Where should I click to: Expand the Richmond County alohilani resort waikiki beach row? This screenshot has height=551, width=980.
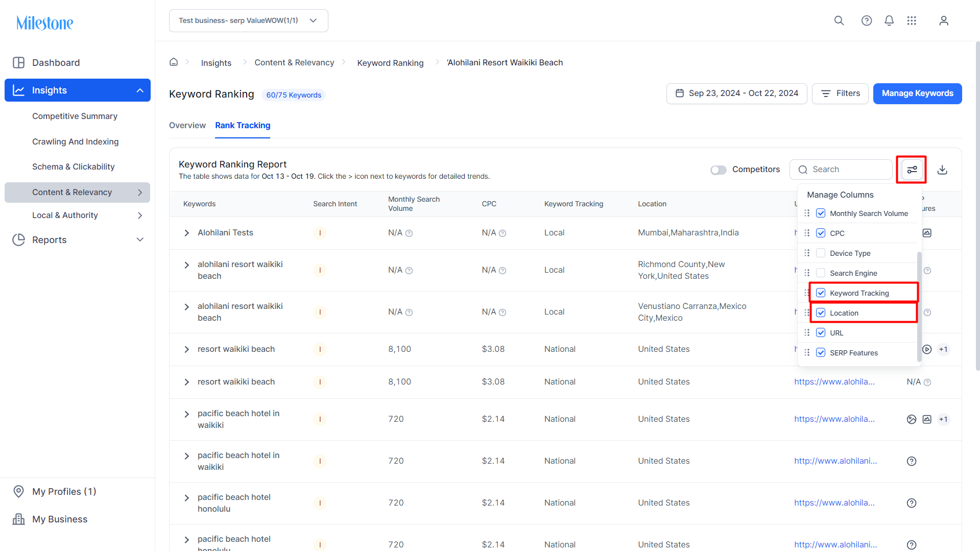click(x=186, y=265)
